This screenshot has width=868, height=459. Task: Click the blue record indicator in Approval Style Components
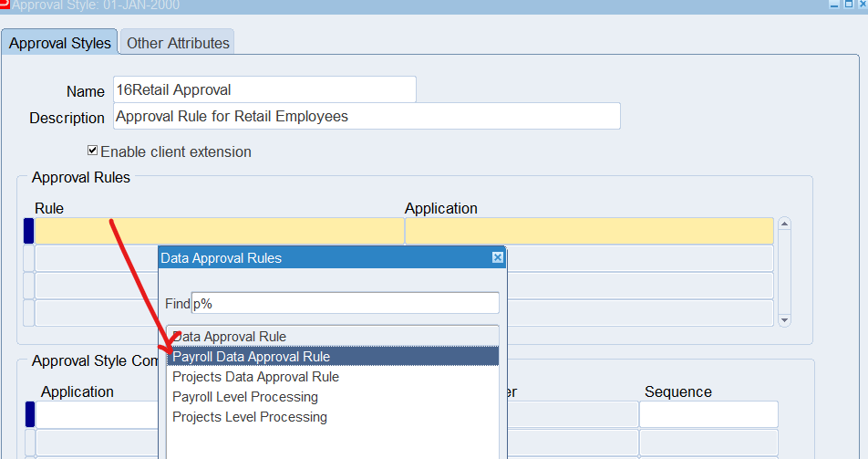tap(29, 414)
